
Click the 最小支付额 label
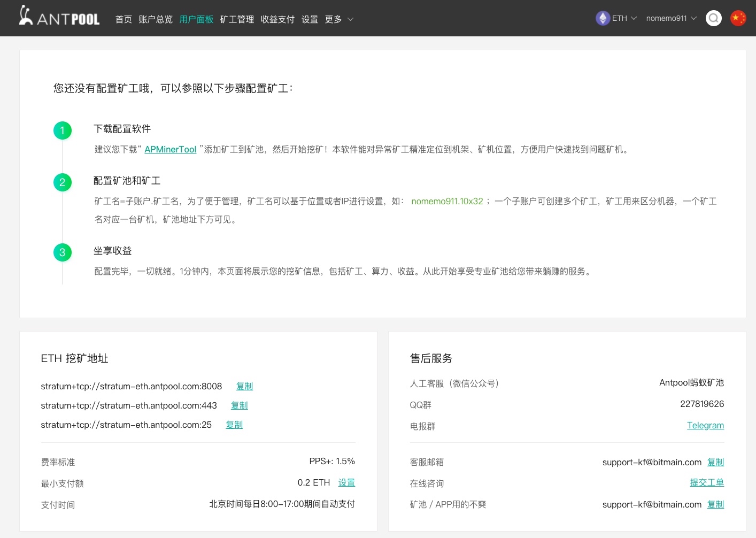(x=62, y=483)
